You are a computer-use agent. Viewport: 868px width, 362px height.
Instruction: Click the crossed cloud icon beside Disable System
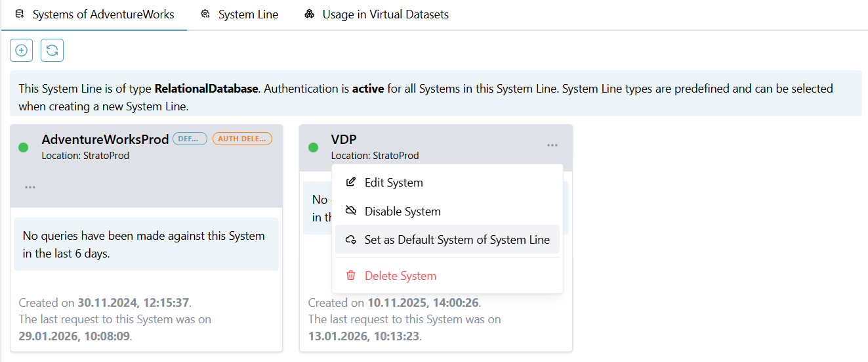point(351,211)
